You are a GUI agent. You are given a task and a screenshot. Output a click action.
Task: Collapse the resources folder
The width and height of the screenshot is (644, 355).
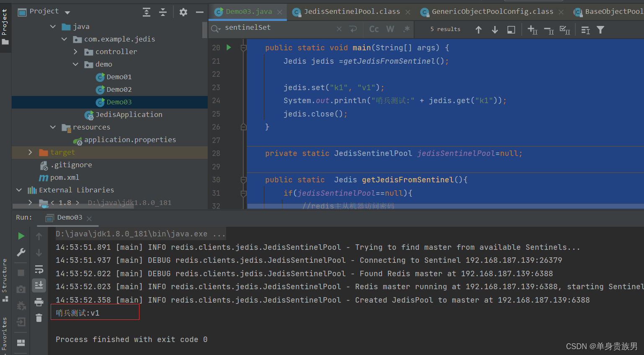(x=53, y=127)
